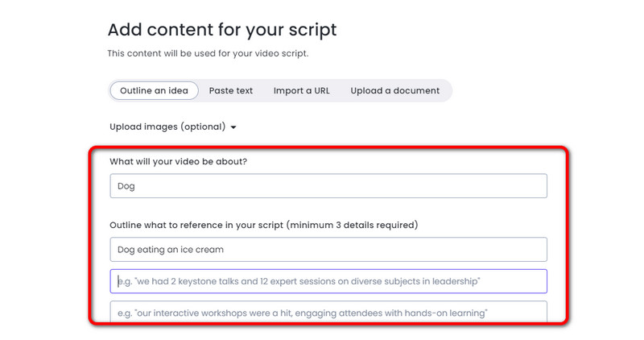644x340 pixels.
Task: Click the Dog eating an ice cream field
Action: 328,250
